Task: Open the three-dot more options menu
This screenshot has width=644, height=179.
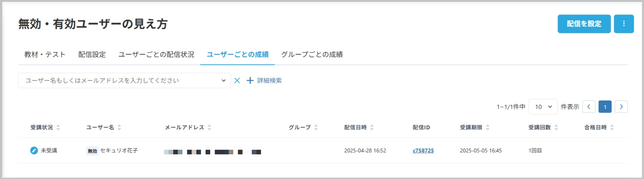Action: point(624,24)
